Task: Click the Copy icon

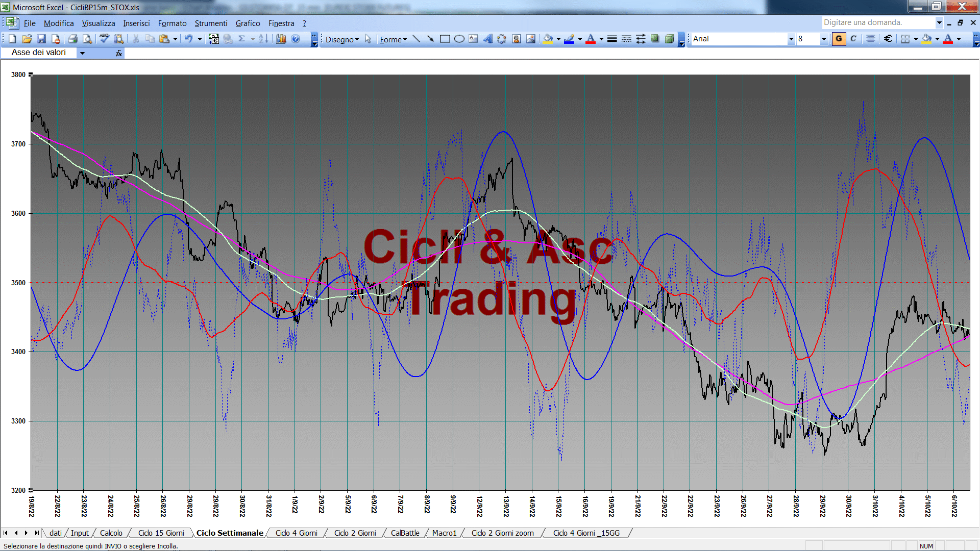Action: click(x=150, y=39)
